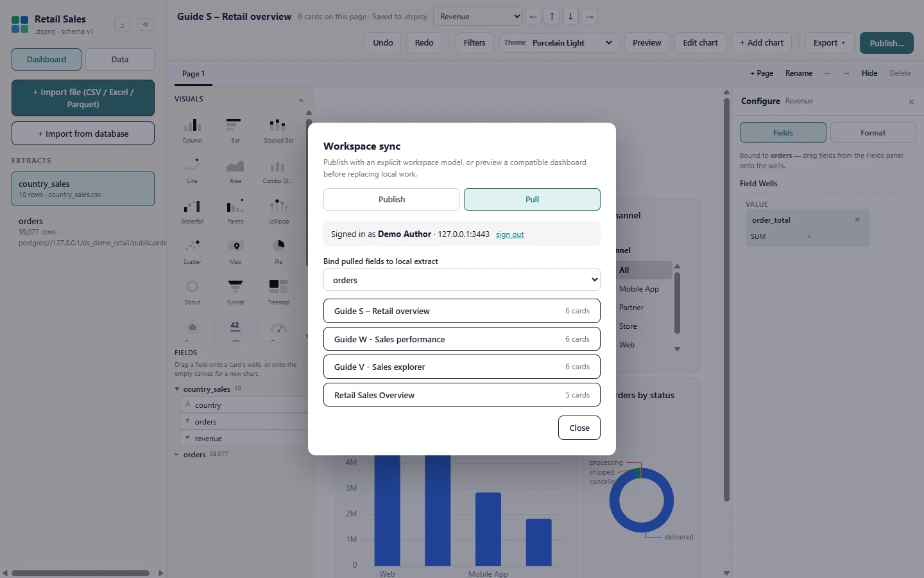This screenshot has width=924, height=578.
Task: Select the Bar chart visual
Action: pos(235,130)
